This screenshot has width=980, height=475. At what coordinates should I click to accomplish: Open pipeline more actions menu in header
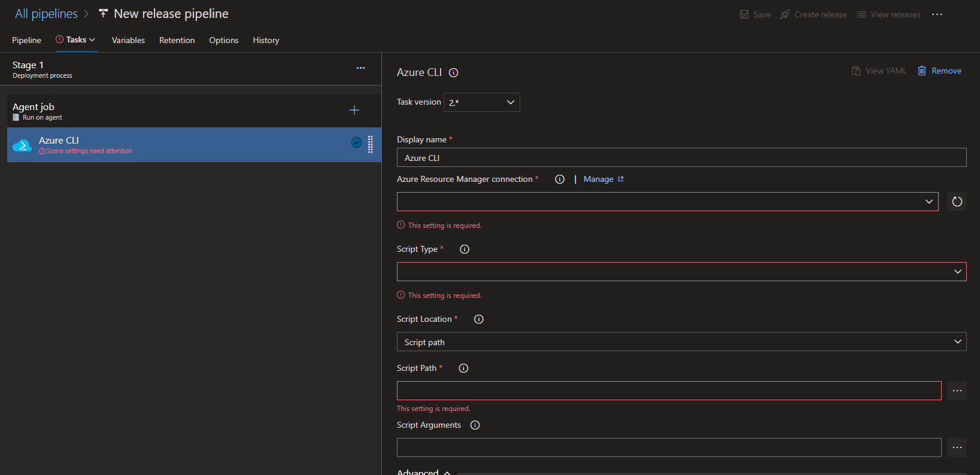[937, 14]
